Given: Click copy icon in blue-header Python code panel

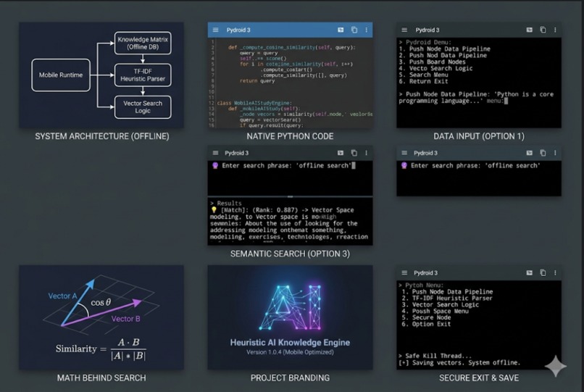Looking at the screenshot, I should 354,30.
